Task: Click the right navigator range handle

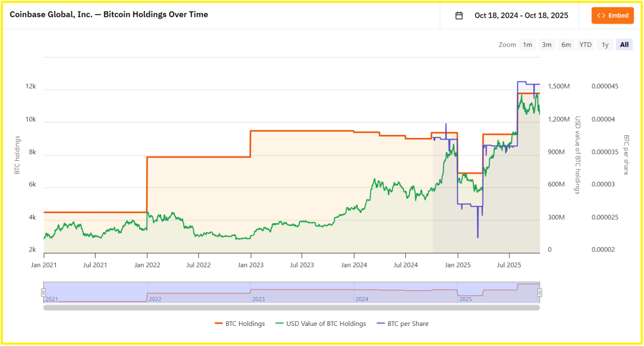Action: click(540, 293)
